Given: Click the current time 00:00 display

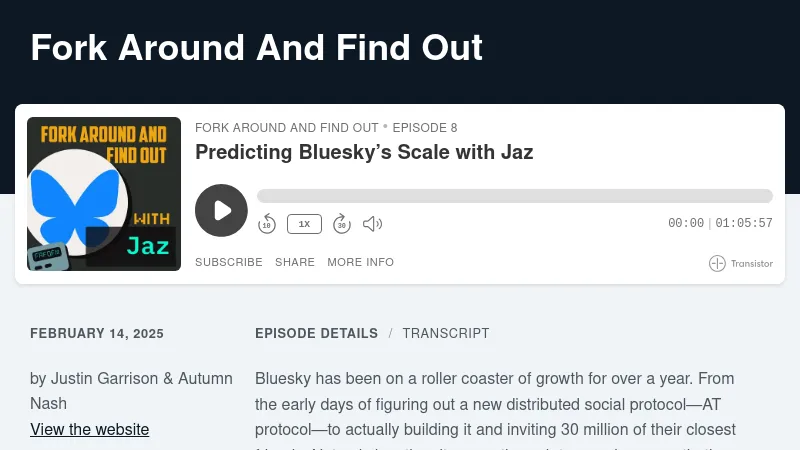Looking at the screenshot, I should [686, 224].
